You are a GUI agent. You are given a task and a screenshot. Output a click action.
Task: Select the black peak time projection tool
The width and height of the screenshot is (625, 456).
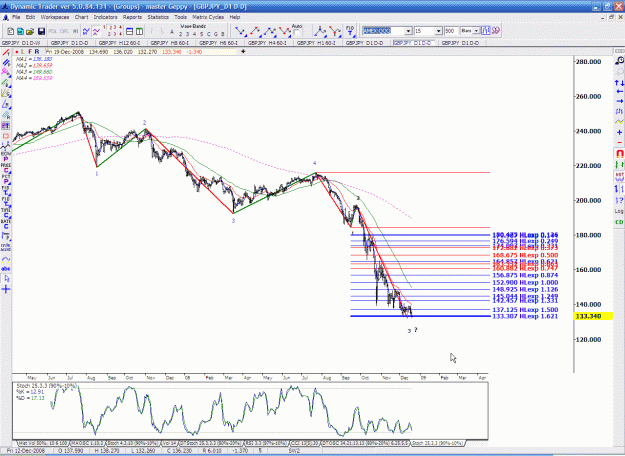[320, 31]
